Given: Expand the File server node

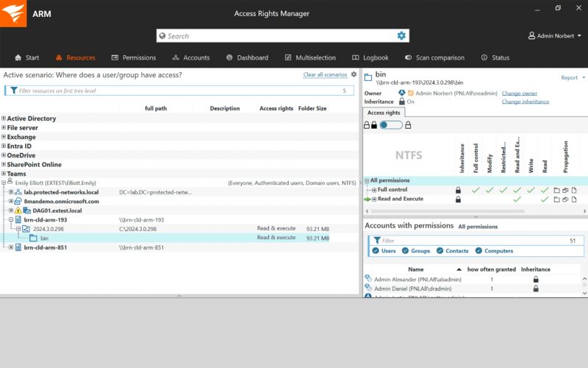Looking at the screenshot, I should (x=4, y=127).
